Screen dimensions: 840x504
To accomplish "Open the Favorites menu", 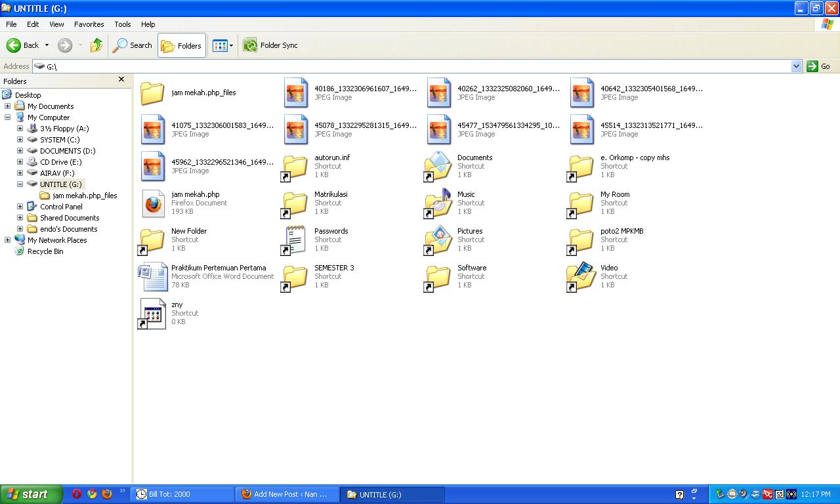I will pyautogui.click(x=89, y=24).
